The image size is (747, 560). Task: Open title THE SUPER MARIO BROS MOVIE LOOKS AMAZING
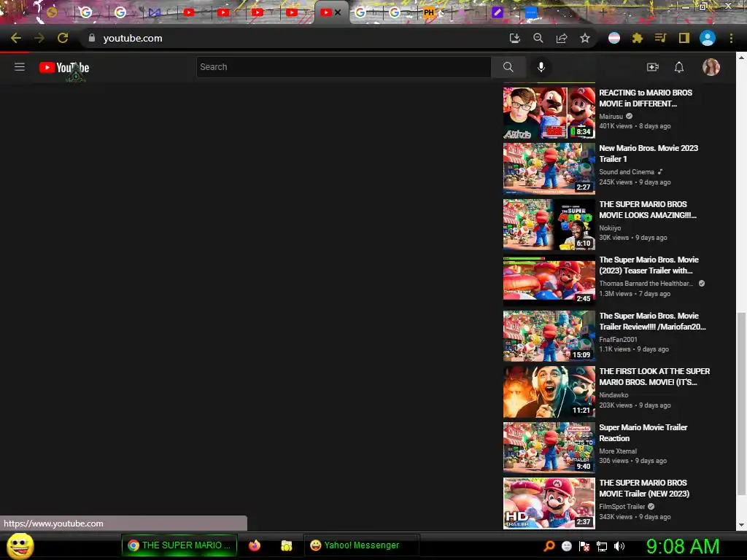point(648,209)
